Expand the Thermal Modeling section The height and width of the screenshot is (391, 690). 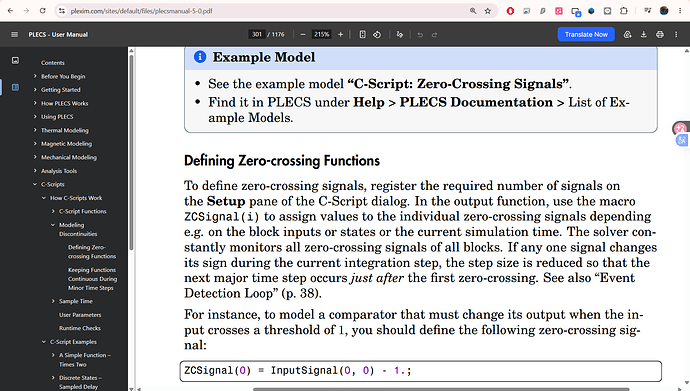click(x=35, y=130)
